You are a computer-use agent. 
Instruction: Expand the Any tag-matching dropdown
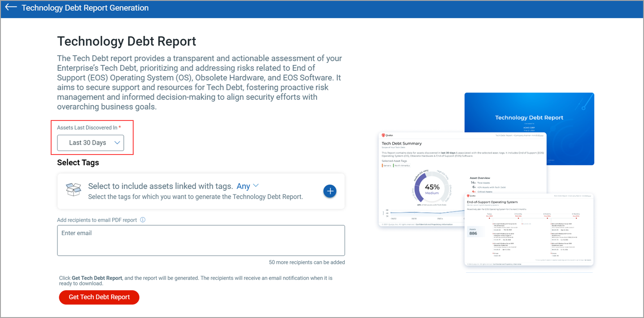click(x=248, y=186)
